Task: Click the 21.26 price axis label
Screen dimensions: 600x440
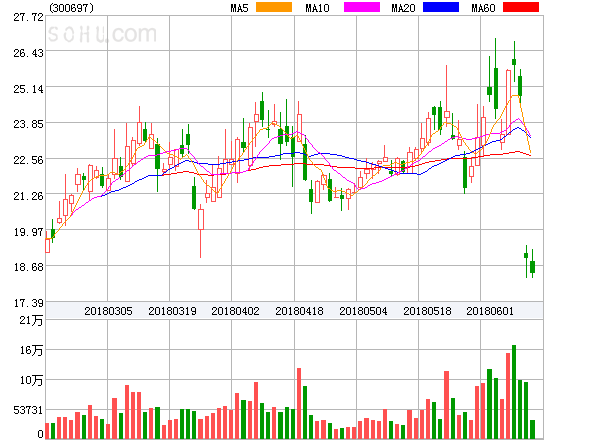Action: [x=28, y=196]
